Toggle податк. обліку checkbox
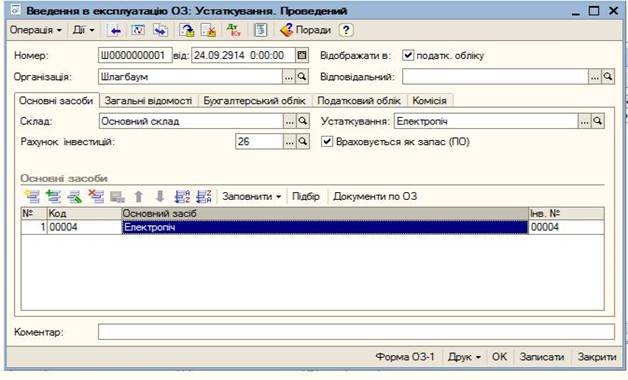Image resolution: width=628 pixels, height=380 pixels. (x=408, y=55)
